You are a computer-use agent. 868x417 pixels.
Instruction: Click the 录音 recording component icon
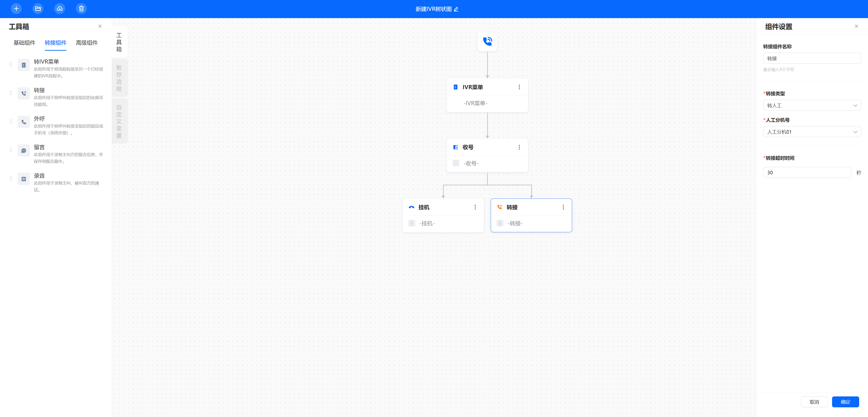coord(24,179)
